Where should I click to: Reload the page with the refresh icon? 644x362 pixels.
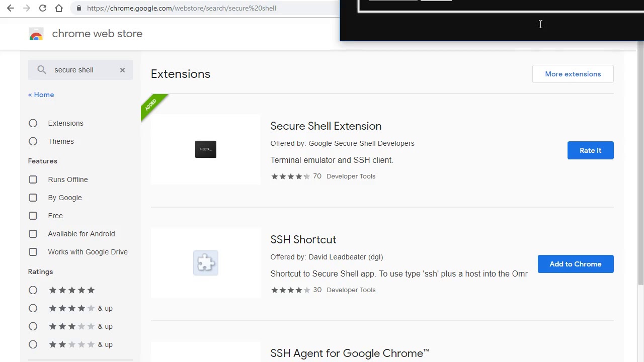tap(43, 8)
